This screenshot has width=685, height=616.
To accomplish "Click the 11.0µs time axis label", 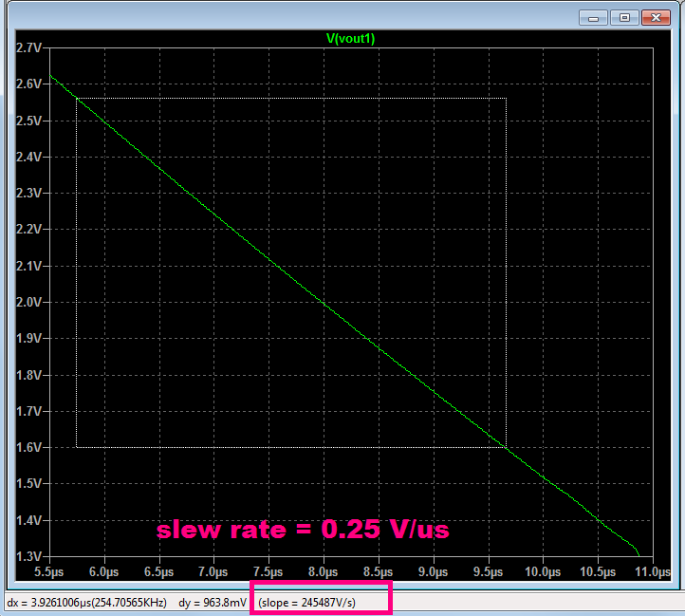I will [653, 571].
